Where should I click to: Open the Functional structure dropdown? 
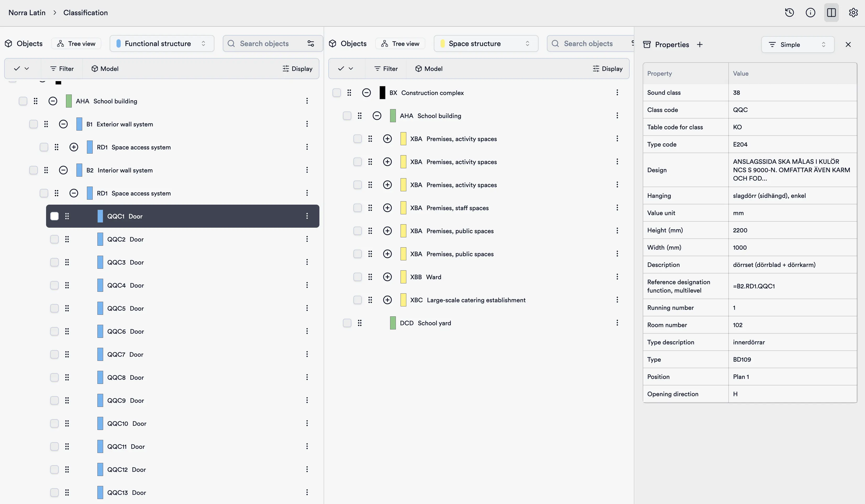[162, 44]
